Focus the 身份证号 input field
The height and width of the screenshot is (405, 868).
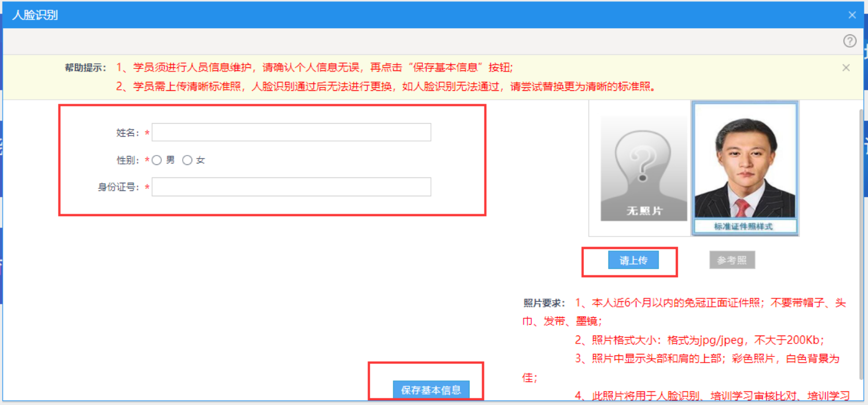click(x=291, y=187)
